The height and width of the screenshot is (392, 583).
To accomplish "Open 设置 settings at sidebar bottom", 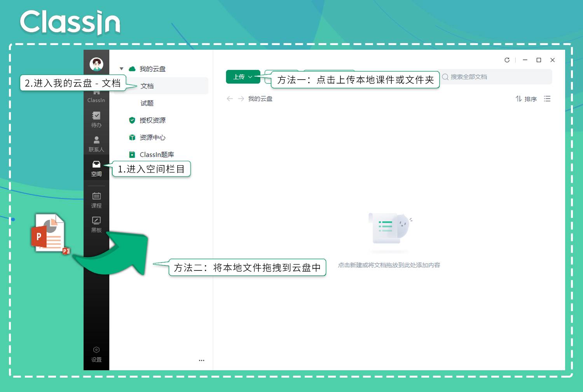I will coord(96,354).
